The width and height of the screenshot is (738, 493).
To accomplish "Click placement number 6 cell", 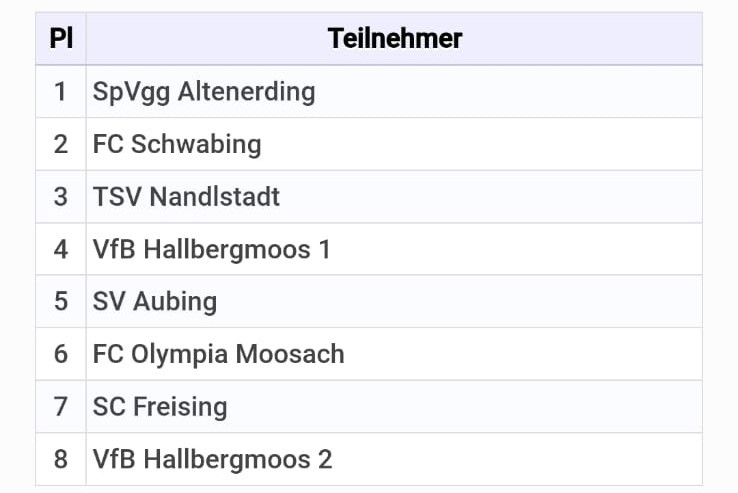I will [61, 354].
